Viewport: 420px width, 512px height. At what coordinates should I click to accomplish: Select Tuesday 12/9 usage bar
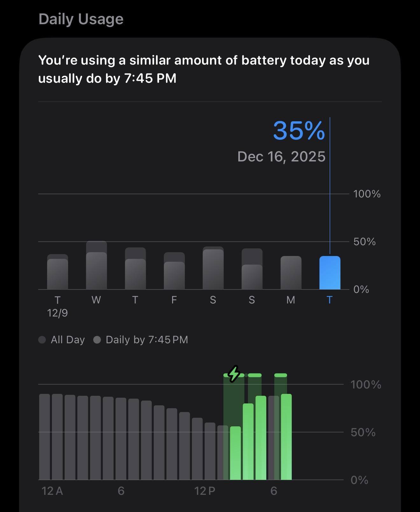point(58,273)
